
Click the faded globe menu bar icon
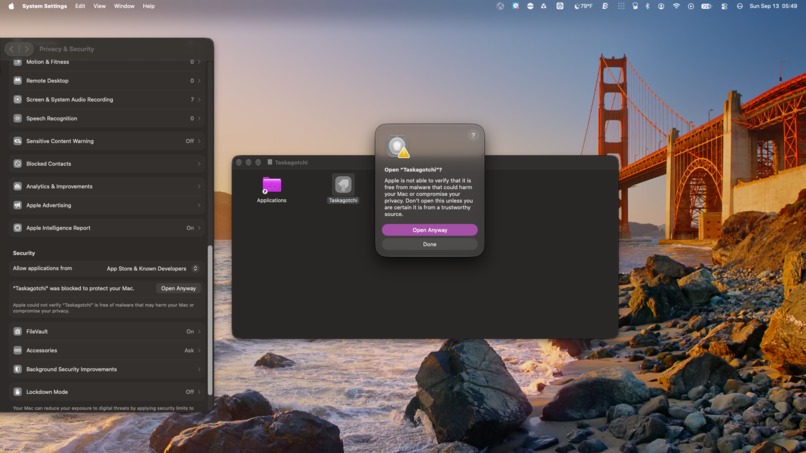(500, 6)
